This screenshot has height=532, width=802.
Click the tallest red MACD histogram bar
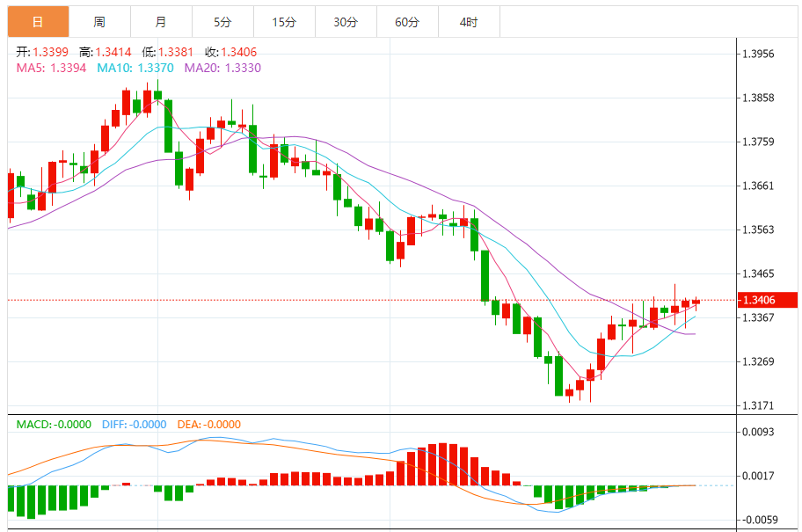(442, 464)
